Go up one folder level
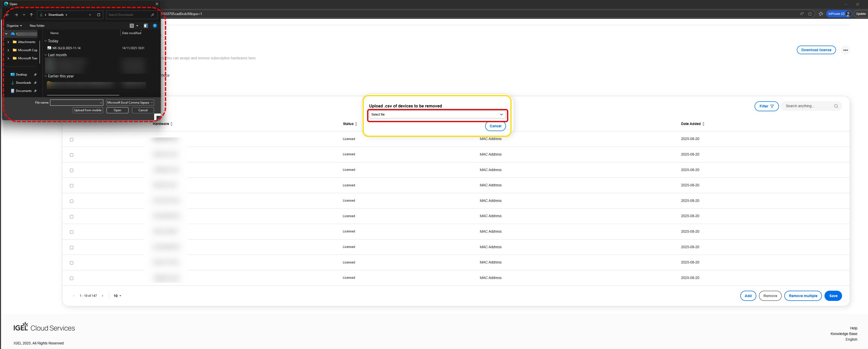Screen dimensions: 868x349 31,15
